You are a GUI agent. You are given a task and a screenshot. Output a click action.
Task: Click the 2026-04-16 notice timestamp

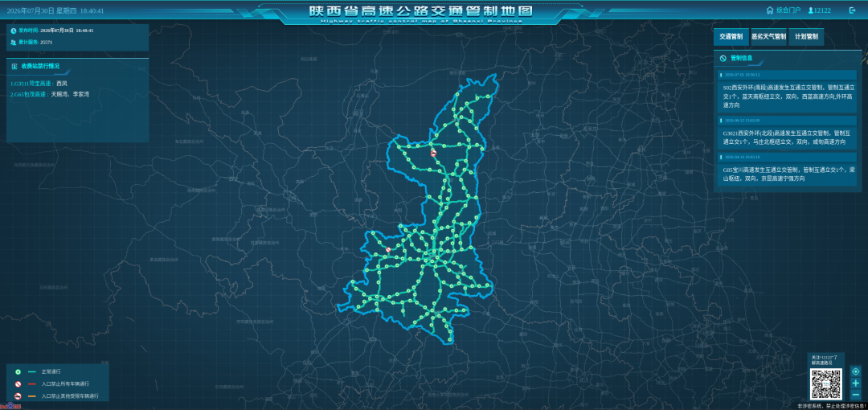pos(743,158)
